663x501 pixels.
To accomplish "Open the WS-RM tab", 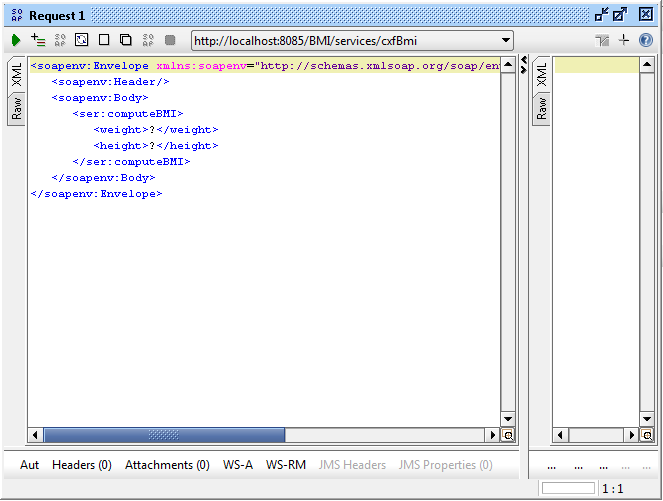I will tap(286, 465).
